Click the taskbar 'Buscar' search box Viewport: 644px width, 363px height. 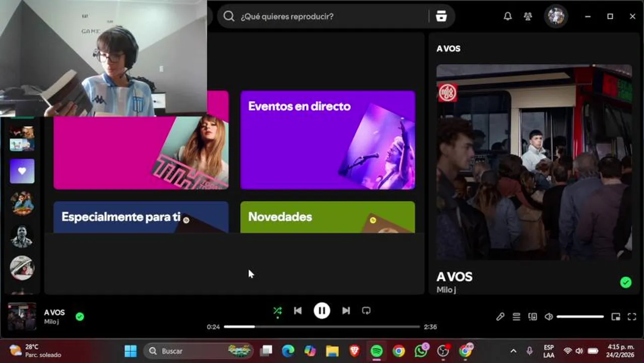pos(199,351)
